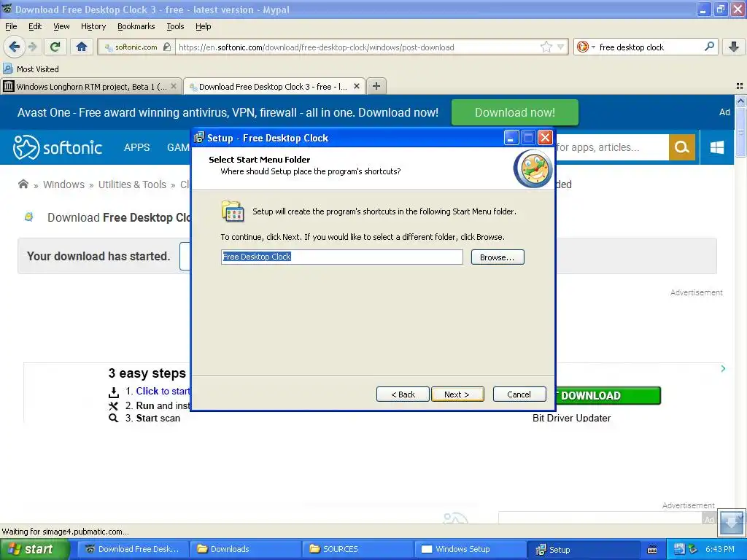This screenshot has height=560, width=747.
Task: Reload the page with the refresh icon
Action: tap(55, 47)
